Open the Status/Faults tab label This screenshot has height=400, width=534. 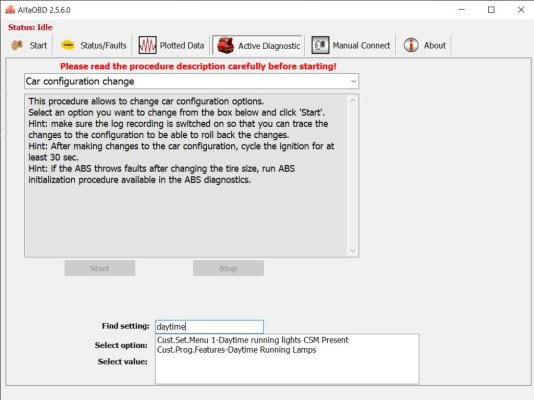(103, 45)
